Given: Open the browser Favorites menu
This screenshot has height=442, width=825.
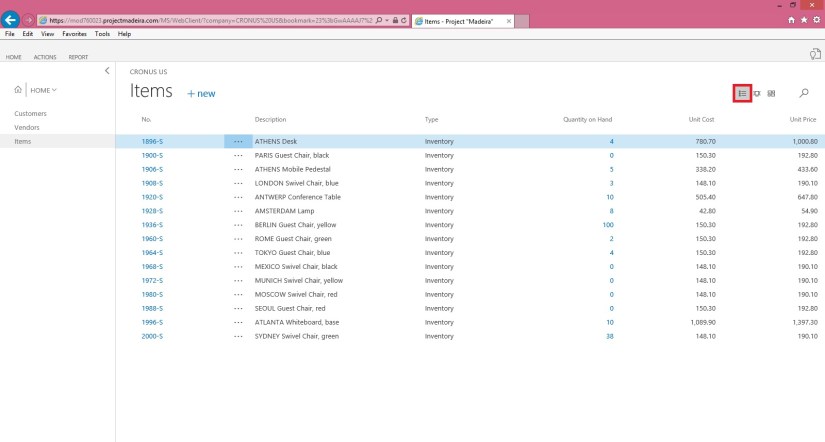Looking at the screenshot, I should pyautogui.click(x=74, y=34).
